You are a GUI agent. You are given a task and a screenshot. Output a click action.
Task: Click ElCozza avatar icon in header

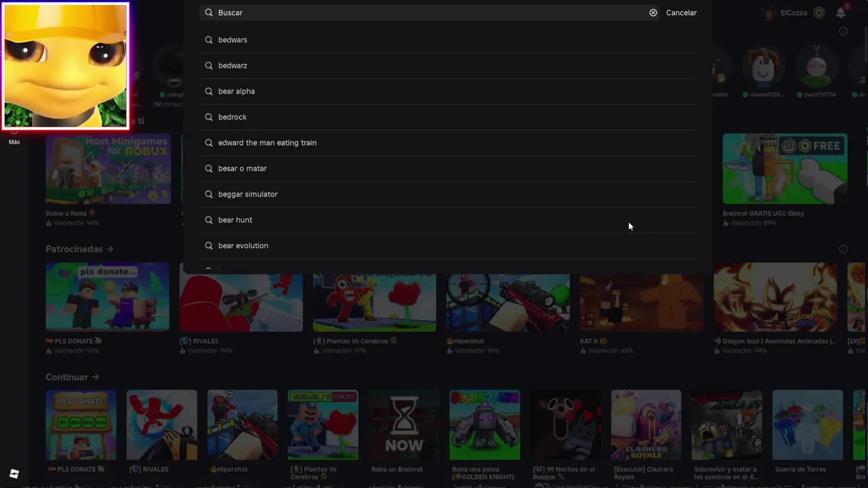tap(769, 13)
